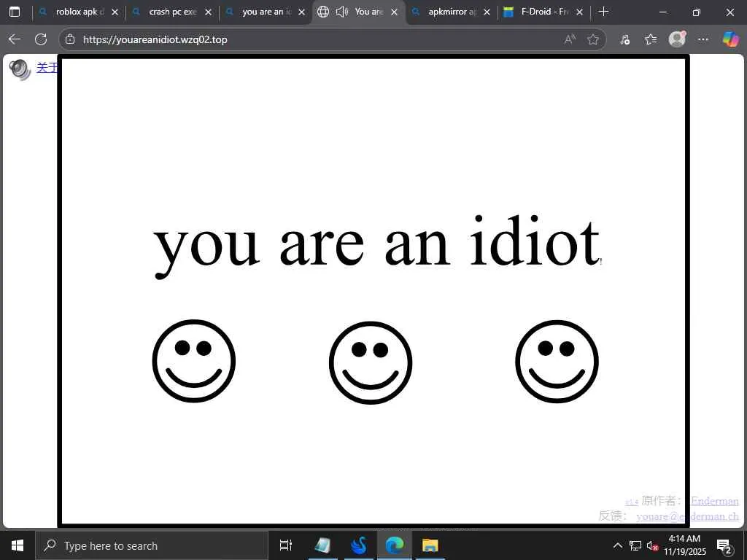The height and width of the screenshot is (560, 747).
Task: Close the apkmirror tab
Action: tap(487, 12)
